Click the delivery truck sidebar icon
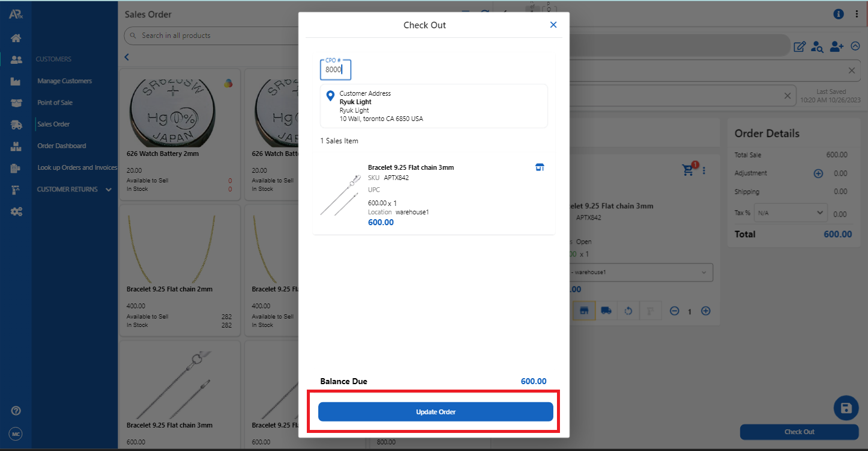This screenshot has height=451, width=868. (16, 125)
